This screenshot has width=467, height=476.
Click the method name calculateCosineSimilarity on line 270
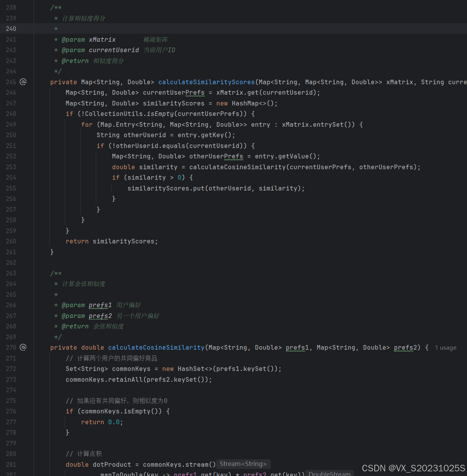click(x=156, y=347)
